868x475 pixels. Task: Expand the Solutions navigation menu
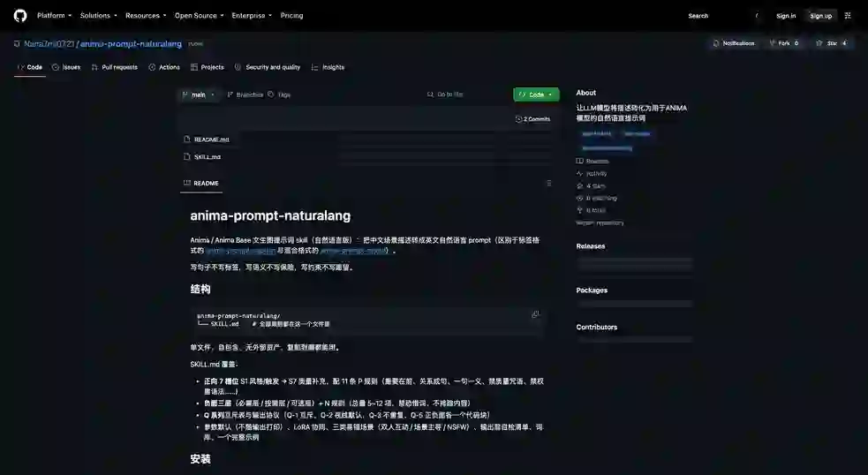coord(99,16)
